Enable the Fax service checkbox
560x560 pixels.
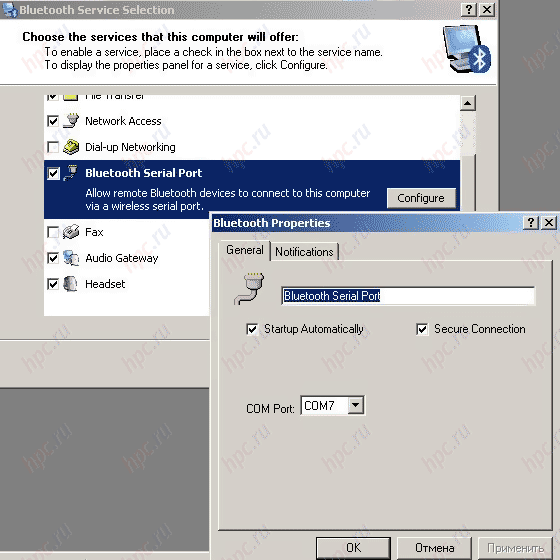(x=53, y=232)
